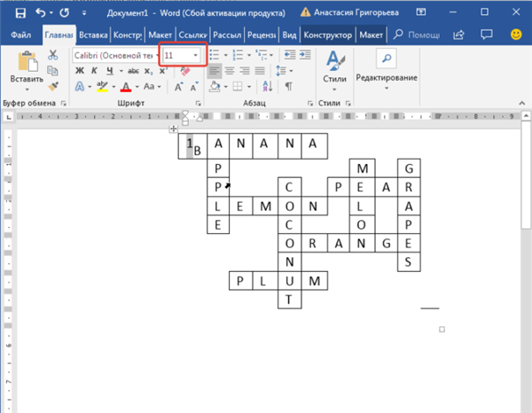Decrease paragraph indent
Screen dimensions: 532x413
(289, 55)
